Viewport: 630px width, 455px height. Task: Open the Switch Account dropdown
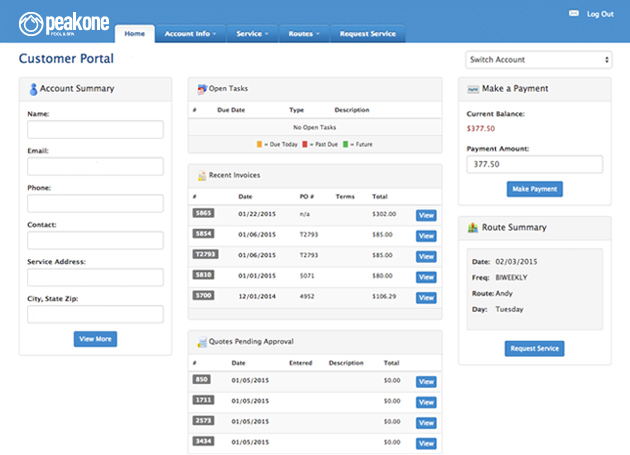[x=538, y=59]
